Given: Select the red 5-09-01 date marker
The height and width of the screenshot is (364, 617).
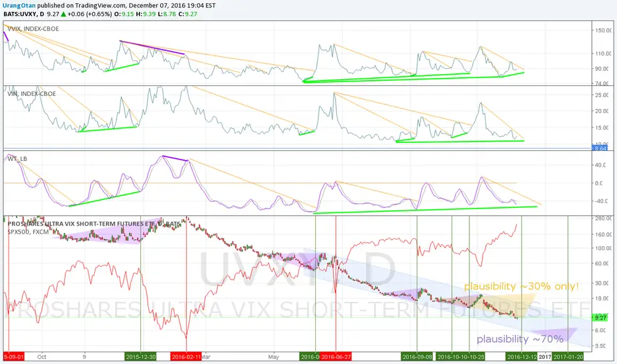Looking at the screenshot, I should coord(13,357).
